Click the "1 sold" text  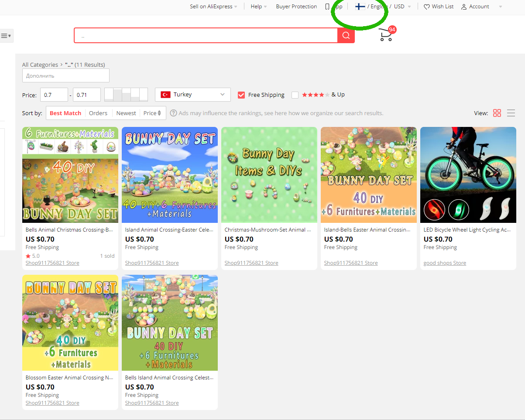107,256
